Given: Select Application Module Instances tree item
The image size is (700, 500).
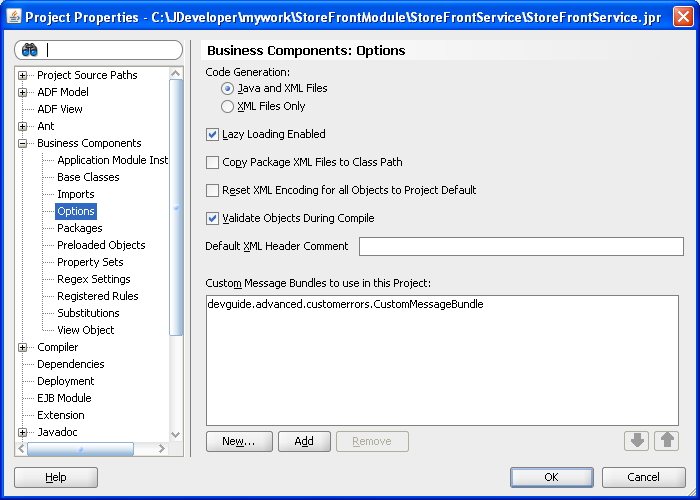Looking at the screenshot, I should coord(112,160).
